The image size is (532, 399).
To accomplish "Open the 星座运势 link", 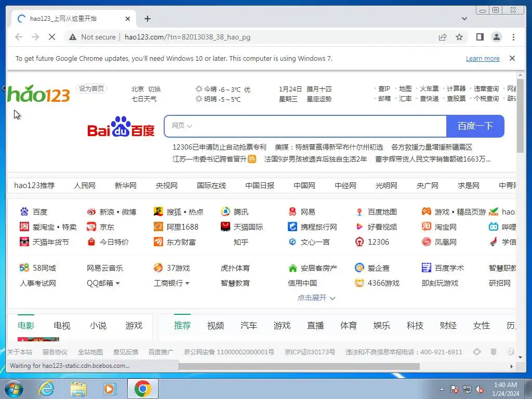I will (319, 99).
